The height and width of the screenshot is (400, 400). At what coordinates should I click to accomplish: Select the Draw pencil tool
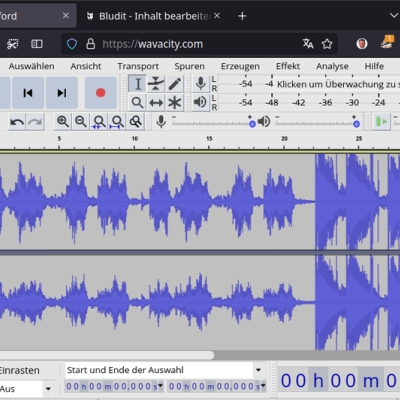(x=175, y=84)
